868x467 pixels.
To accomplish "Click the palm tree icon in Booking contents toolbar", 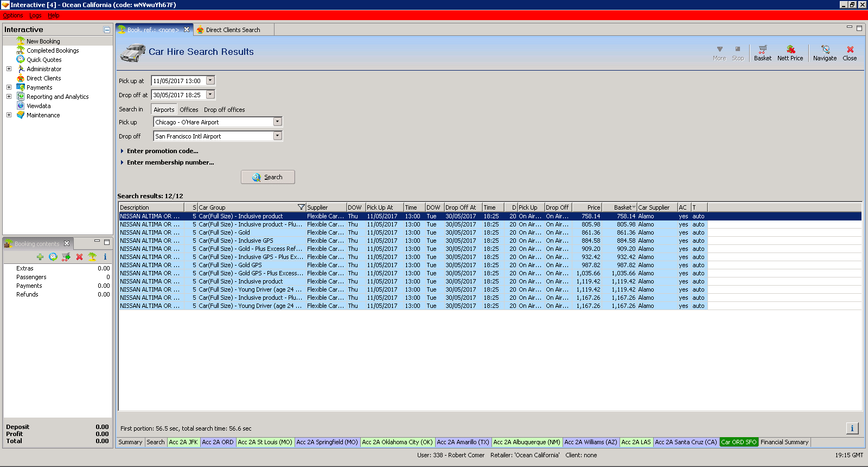I will tap(92, 257).
